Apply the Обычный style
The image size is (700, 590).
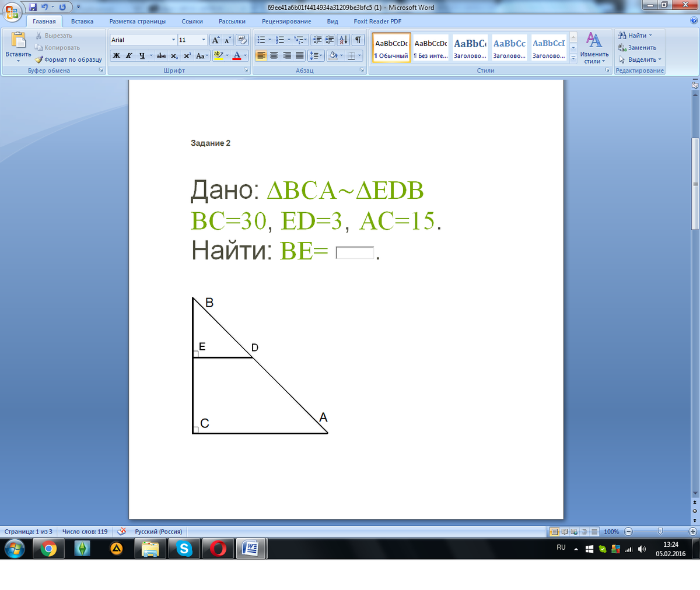[x=391, y=47]
